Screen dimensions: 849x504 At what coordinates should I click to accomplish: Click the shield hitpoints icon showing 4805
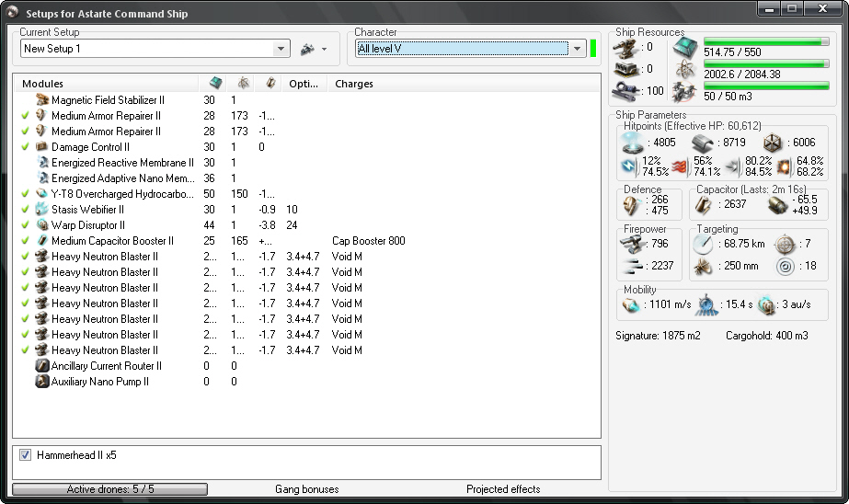click(633, 143)
